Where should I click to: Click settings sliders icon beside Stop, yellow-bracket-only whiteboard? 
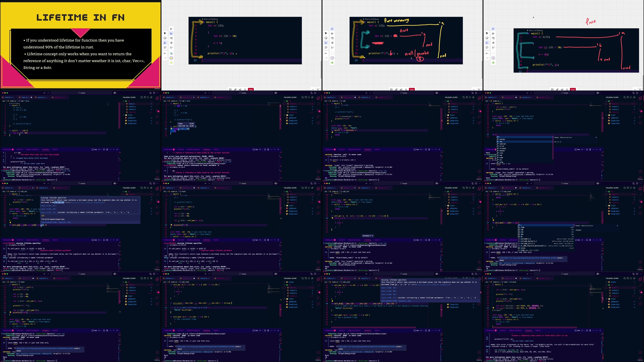240,89
